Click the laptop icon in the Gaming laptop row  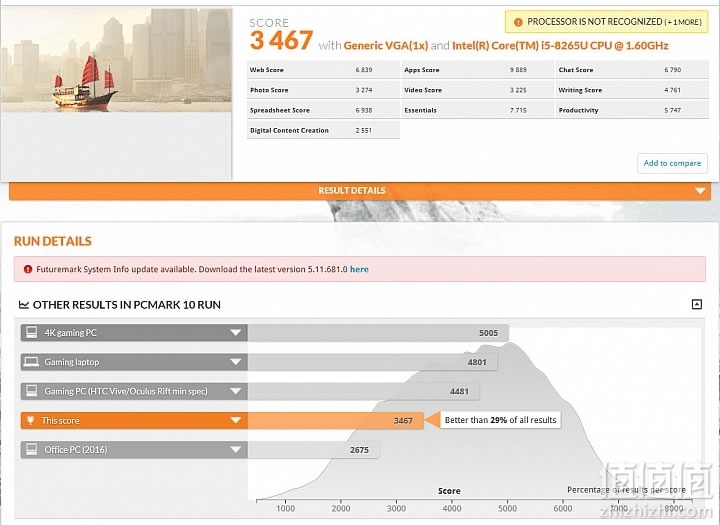pos(31,362)
